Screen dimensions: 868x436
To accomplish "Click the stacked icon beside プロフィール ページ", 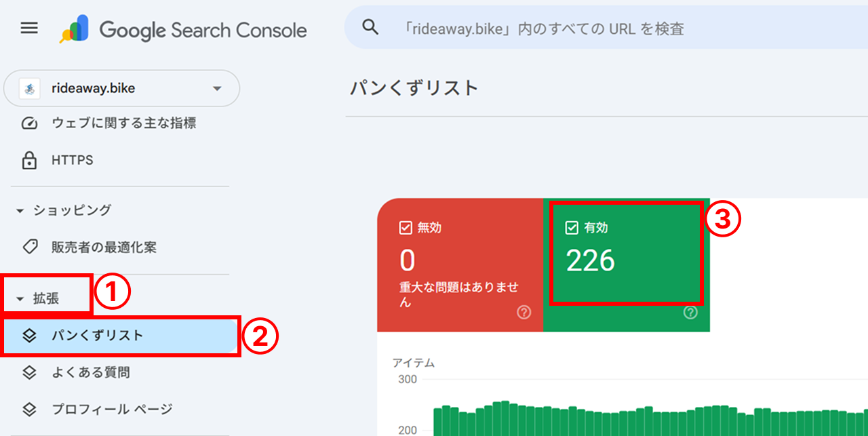I will (x=30, y=409).
